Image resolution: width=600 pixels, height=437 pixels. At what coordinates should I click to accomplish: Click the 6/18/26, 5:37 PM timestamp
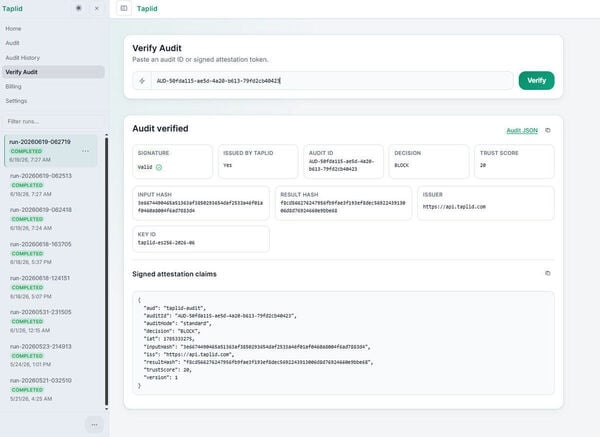[31, 262]
